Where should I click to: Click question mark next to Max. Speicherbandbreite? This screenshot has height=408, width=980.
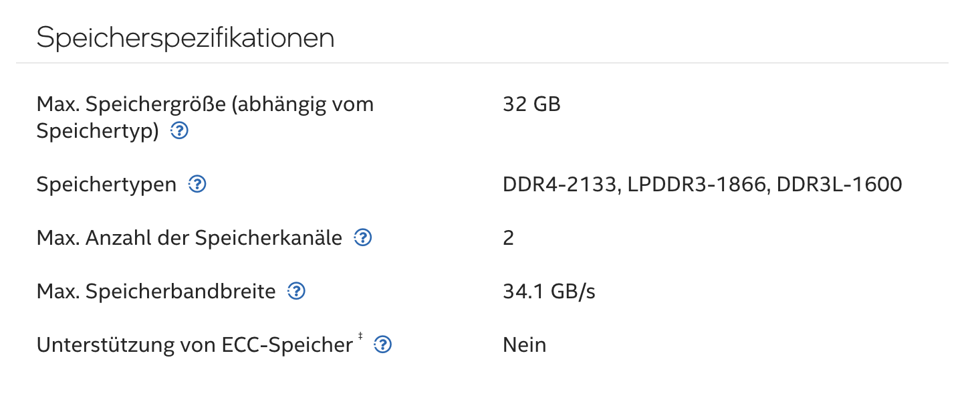(x=296, y=292)
